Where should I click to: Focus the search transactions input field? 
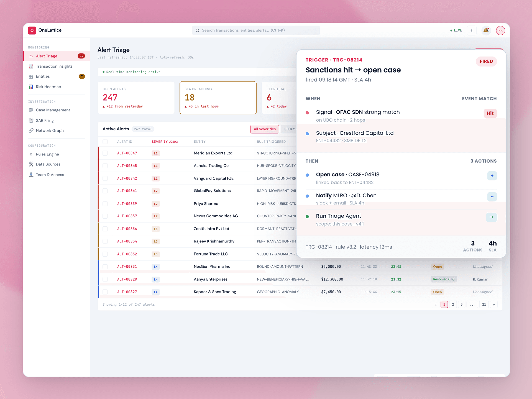[x=256, y=30]
